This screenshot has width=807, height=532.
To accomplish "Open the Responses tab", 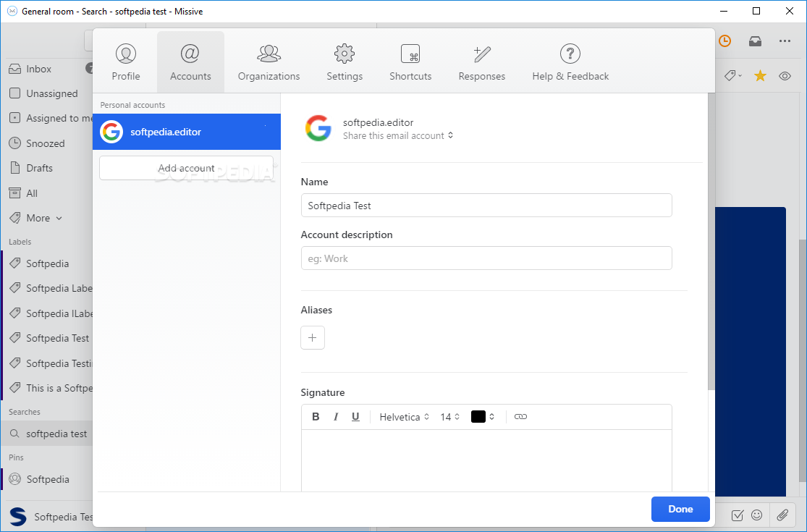I will pyautogui.click(x=482, y=62).
